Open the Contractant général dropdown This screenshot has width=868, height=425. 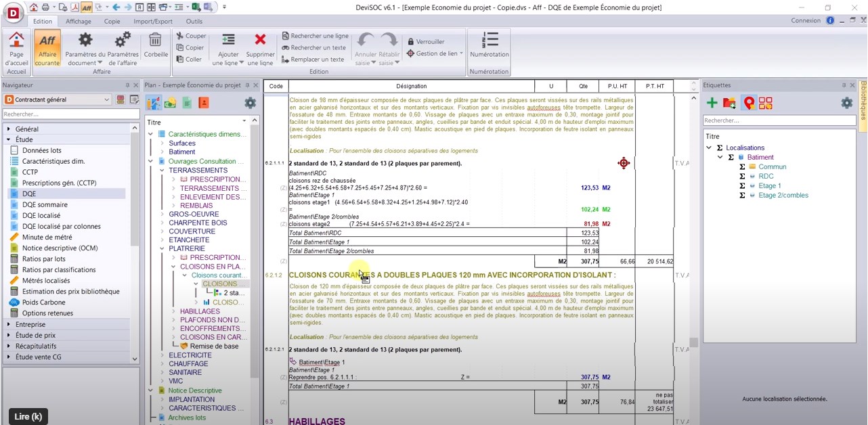(57, 100)
